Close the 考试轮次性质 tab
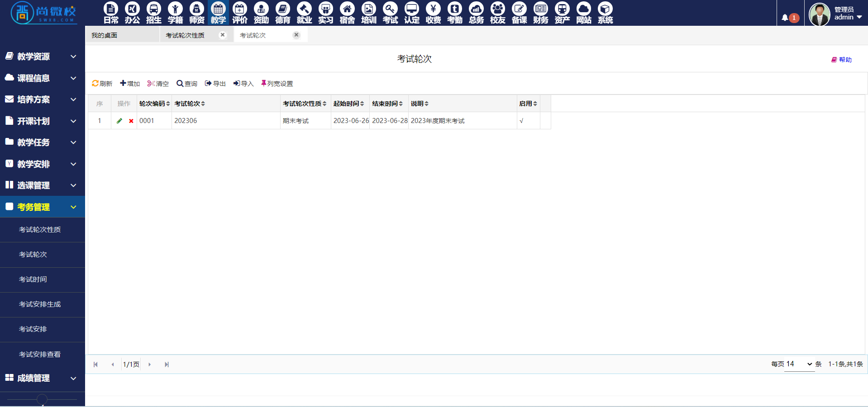Screen dimensions: 868x407 click(223, 35)
